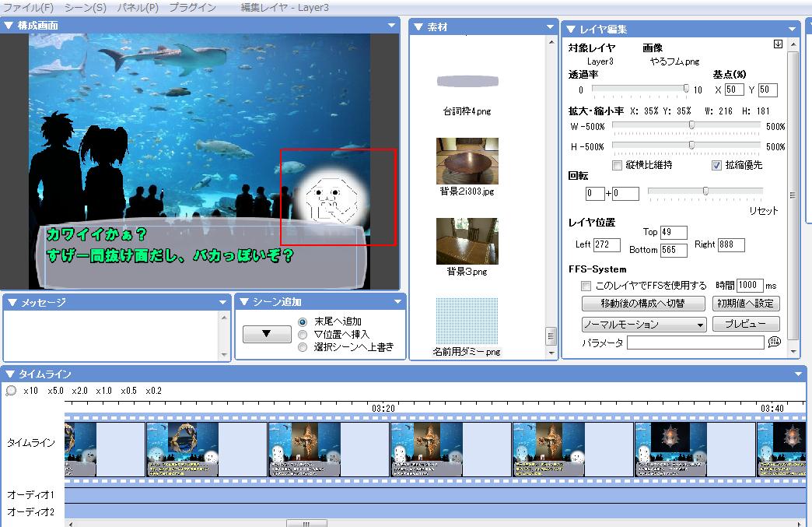Open the ノーマルモーション motion dropdown
The width and height of the screenshot is (812, 527).
coord(644,325)
